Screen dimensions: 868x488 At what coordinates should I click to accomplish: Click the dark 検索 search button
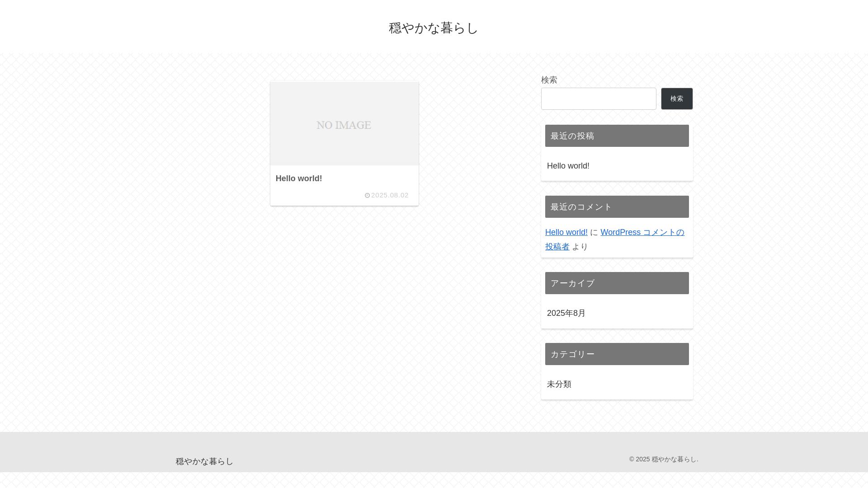(677, 99)
